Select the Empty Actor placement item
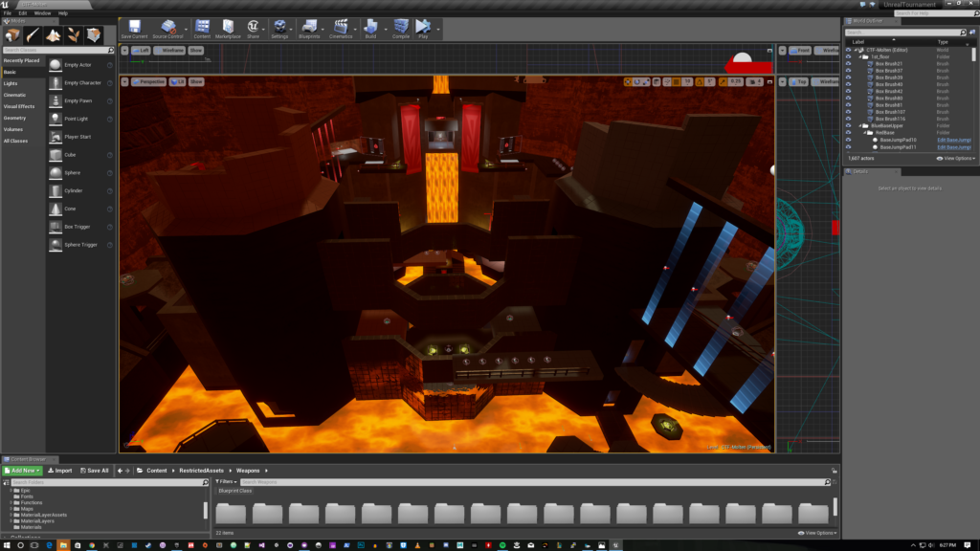 point(81,65)
